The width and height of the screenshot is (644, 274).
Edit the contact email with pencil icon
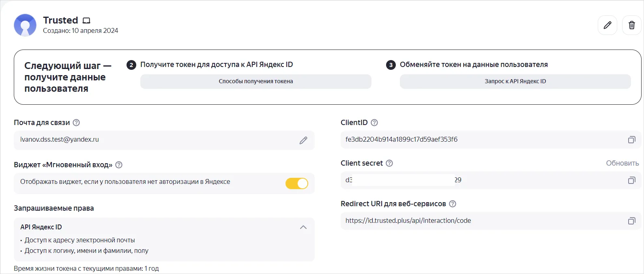pos(303,140)
